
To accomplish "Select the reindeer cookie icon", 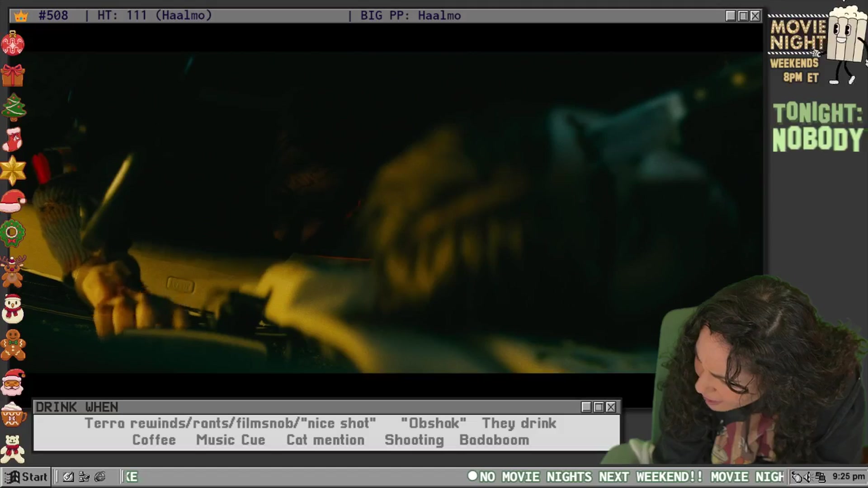I will pos(12,271).
